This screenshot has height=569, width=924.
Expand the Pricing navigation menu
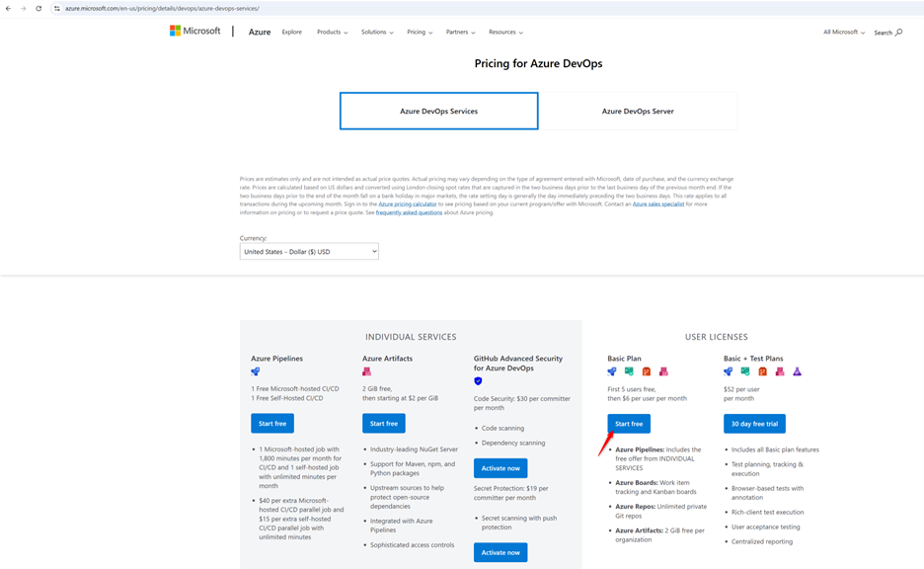coord(420,32)
